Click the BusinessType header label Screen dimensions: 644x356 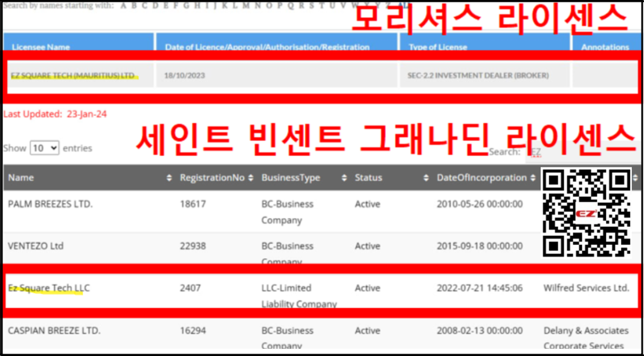click(x=291, y=178)
